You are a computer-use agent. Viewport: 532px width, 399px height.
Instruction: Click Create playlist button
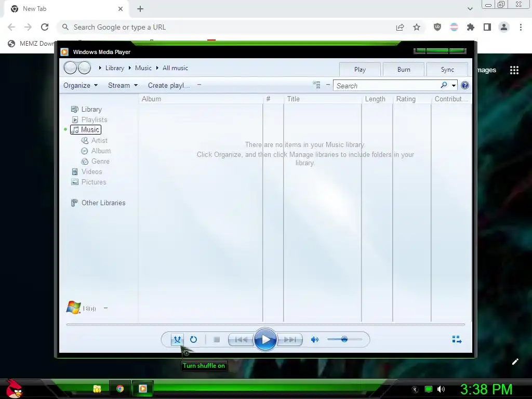point(169,86)
